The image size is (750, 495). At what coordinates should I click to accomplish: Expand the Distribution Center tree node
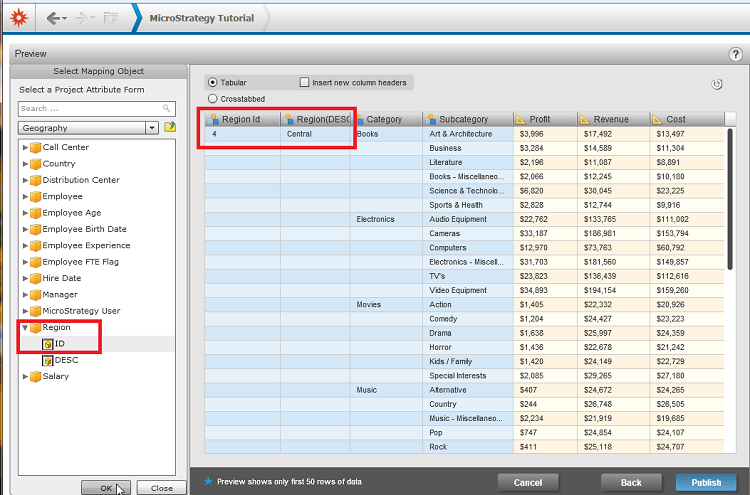click(25, 180)
